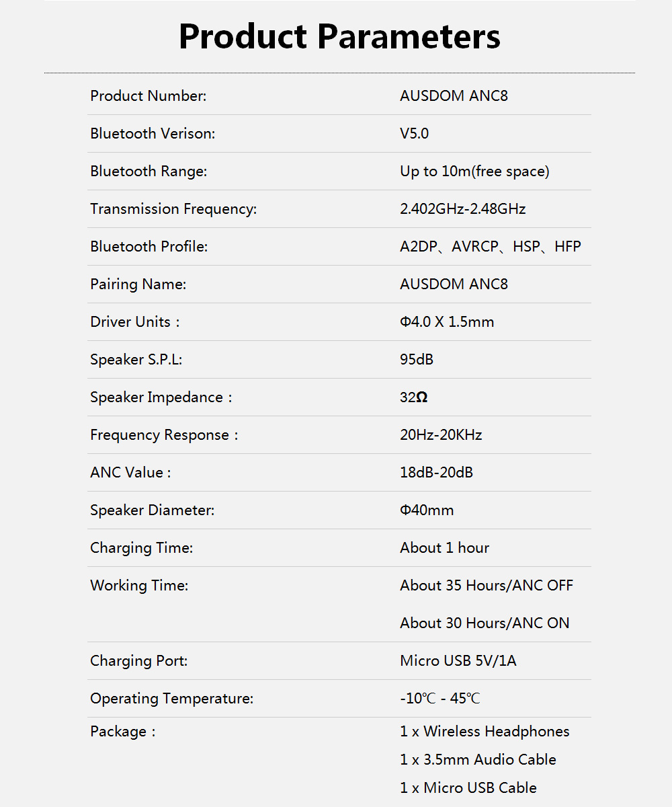Screen dimensions: 672x807
Task: Click the Φ4.0 X 1.5mm driver value
Action: click(x=447, y=322)
